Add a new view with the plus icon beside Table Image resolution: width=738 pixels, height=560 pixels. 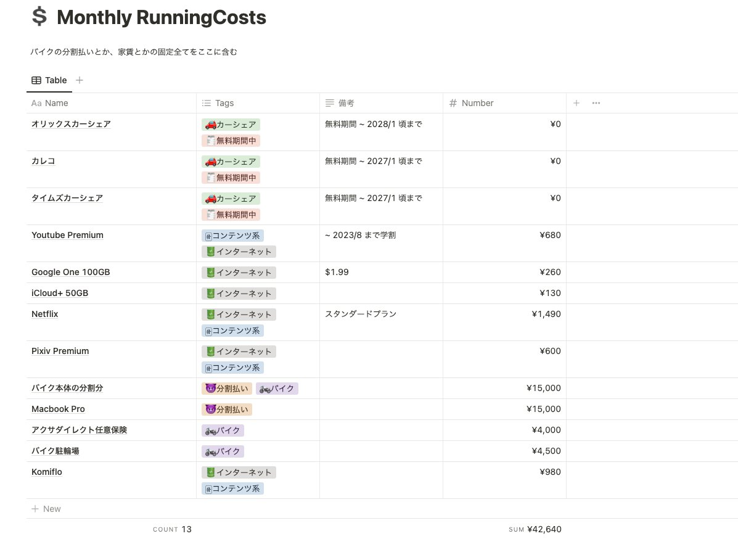coord(80,80)
